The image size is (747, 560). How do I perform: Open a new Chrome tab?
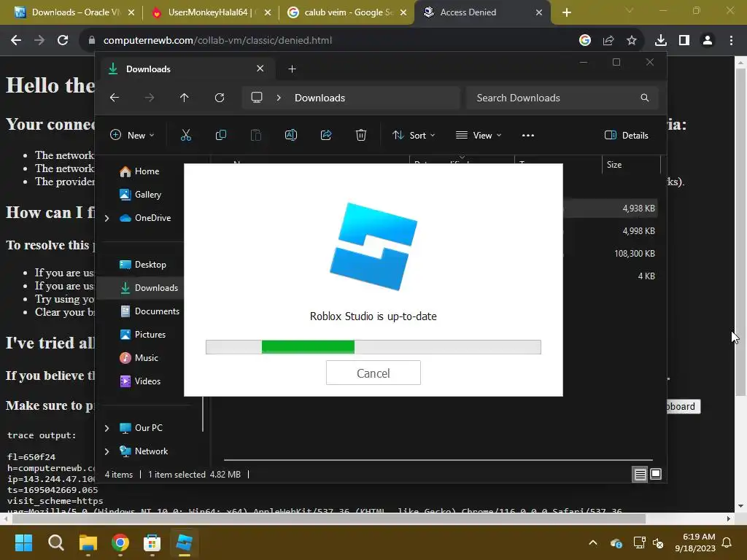point(566,12)
